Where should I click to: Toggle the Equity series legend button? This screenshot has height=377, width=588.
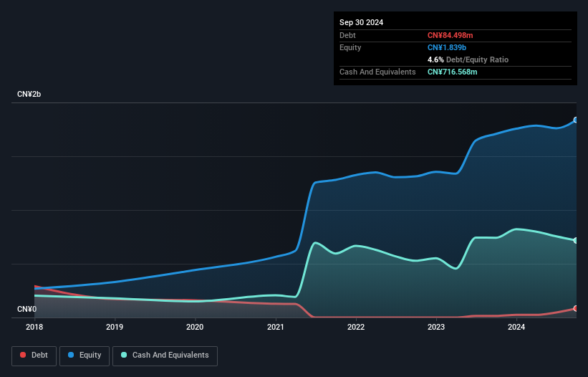85,355
